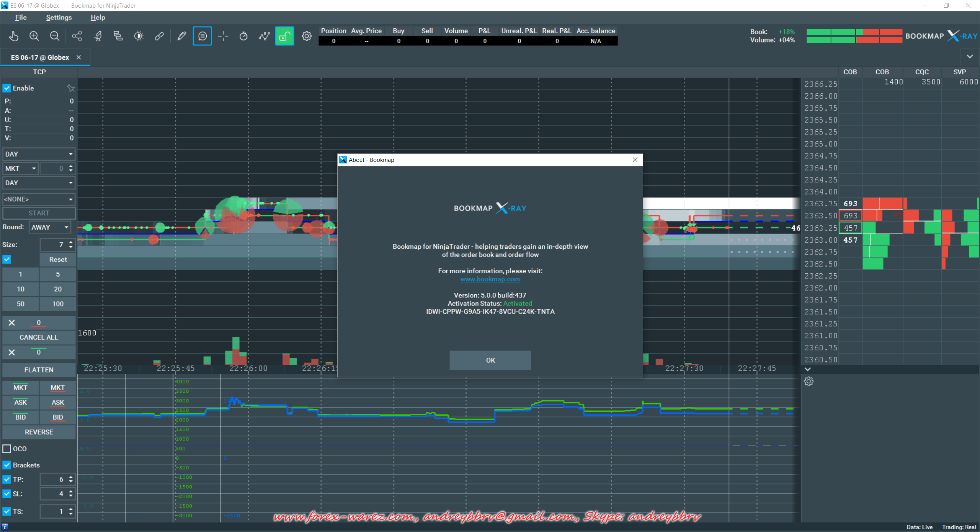The image size is (980, 532).
Task: Click the share icon in toolbar
Action: (77, 36)
